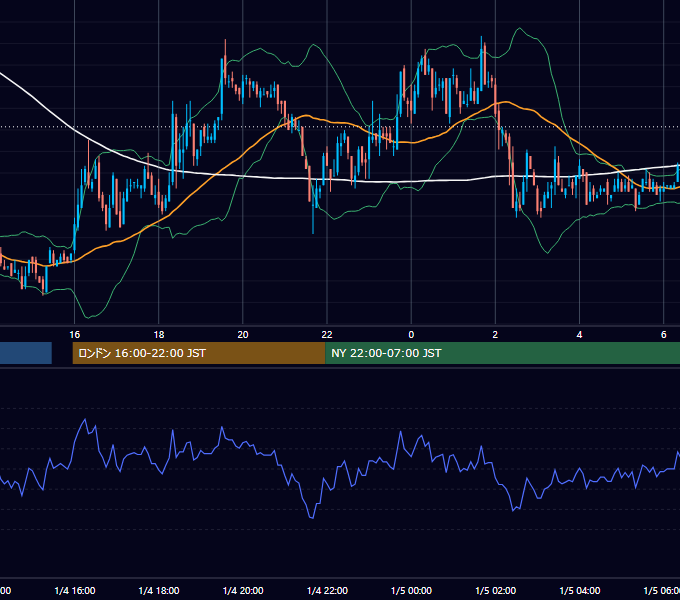The height and width of the screenshot is (600, 680).
Task: Click the hour label 4 on chart axis
Action: pyautogui.click(x=579, y=334)
